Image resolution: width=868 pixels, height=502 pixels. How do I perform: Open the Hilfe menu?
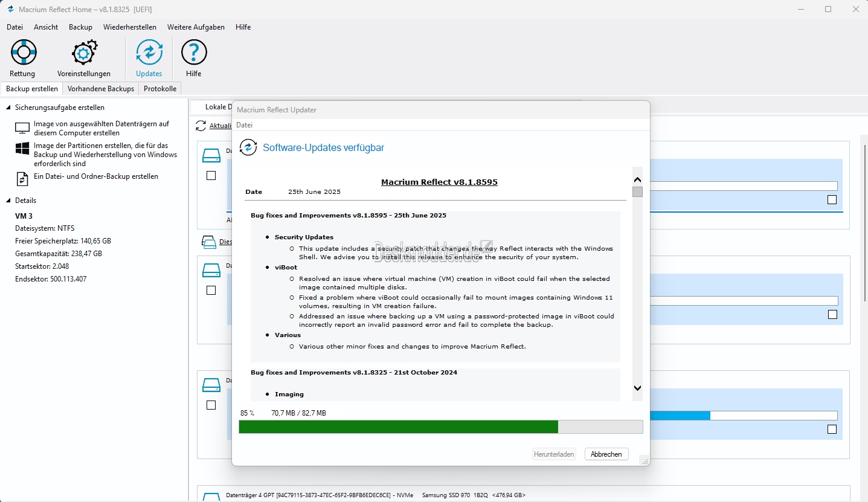pyautogui.click(x=243, y=27)
